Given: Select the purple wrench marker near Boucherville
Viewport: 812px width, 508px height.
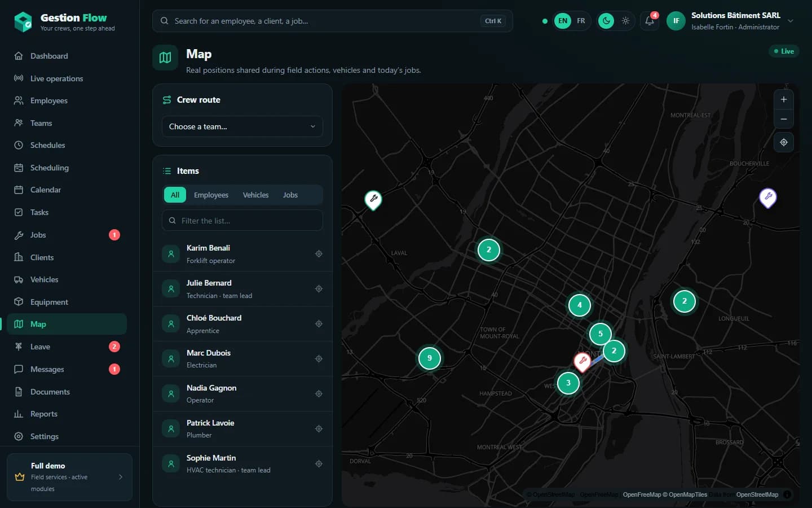Looking at the screenshot, I should [x=768, y=198].
